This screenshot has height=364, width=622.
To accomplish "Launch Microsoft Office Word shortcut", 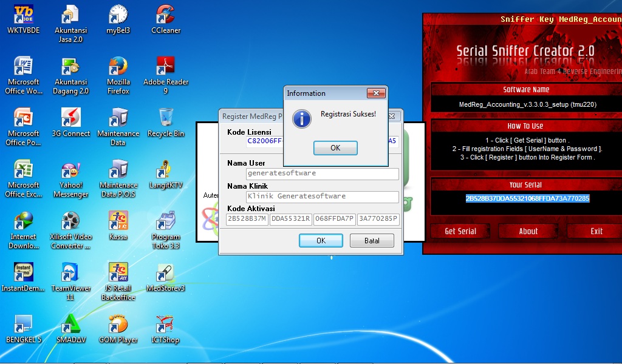I will 24,75.
